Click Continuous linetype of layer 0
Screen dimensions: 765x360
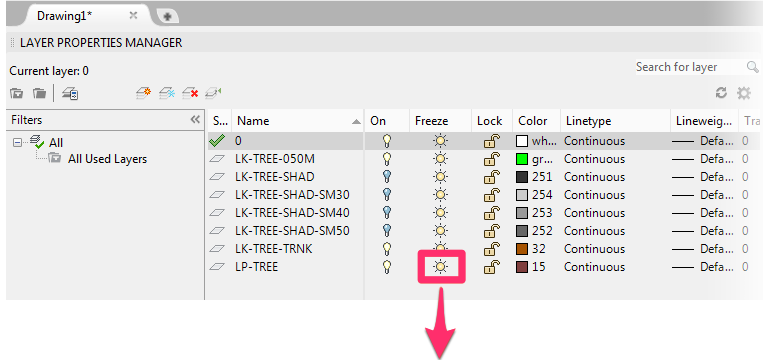(x=594, y=141)
